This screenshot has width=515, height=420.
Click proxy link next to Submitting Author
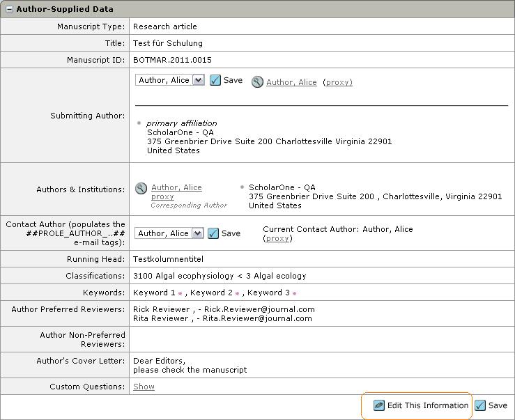pos(338,82)
